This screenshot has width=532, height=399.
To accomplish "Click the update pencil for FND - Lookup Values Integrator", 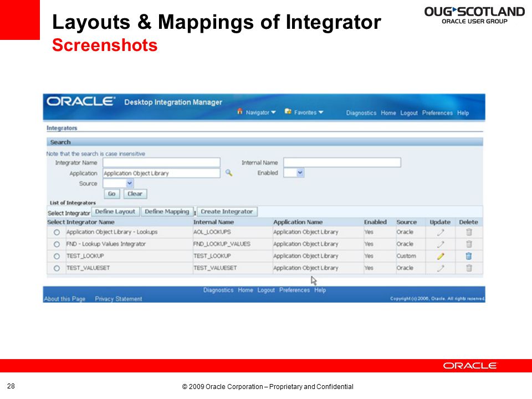I will pyautogui.click(x=441, y=244).
